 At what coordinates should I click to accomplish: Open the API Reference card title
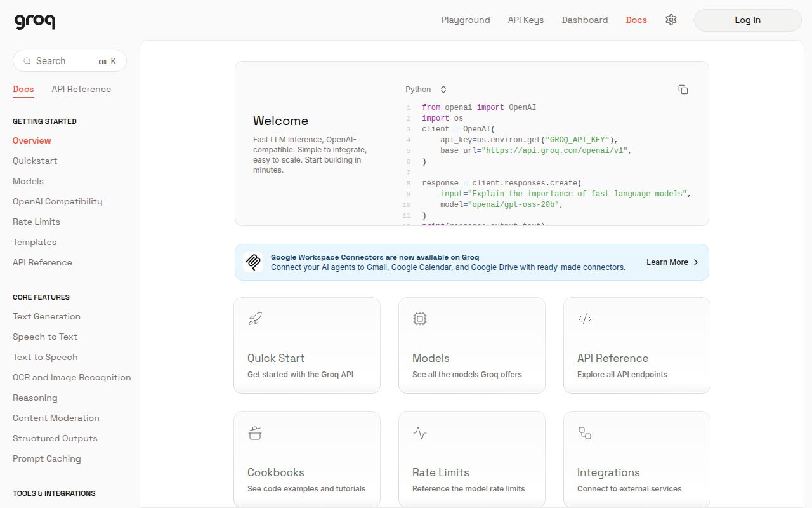click(x=613, y=358)
